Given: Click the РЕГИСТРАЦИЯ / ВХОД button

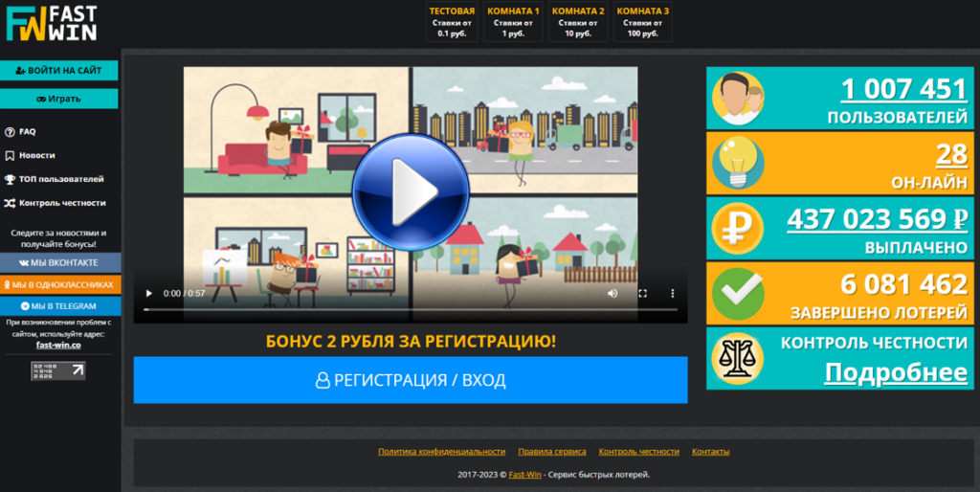Looking at the screenshot, I should tap(411, 380).
